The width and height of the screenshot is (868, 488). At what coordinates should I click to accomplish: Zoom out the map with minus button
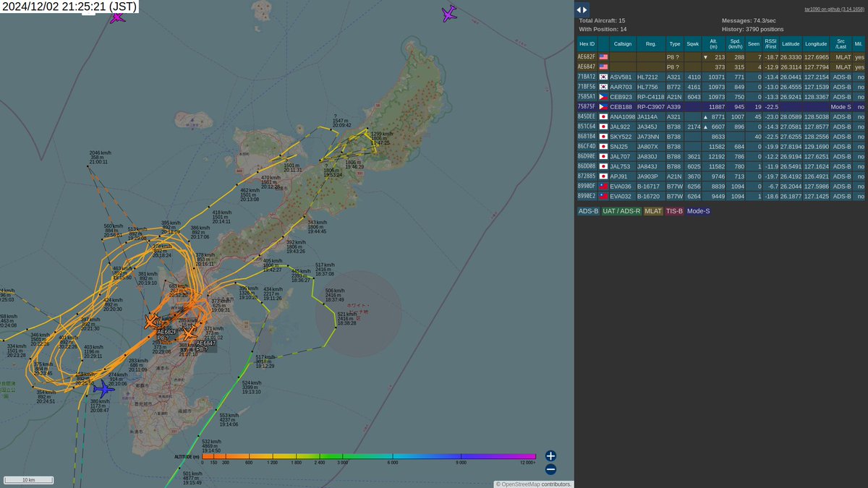pyautogui.click(x=550, y=468)
